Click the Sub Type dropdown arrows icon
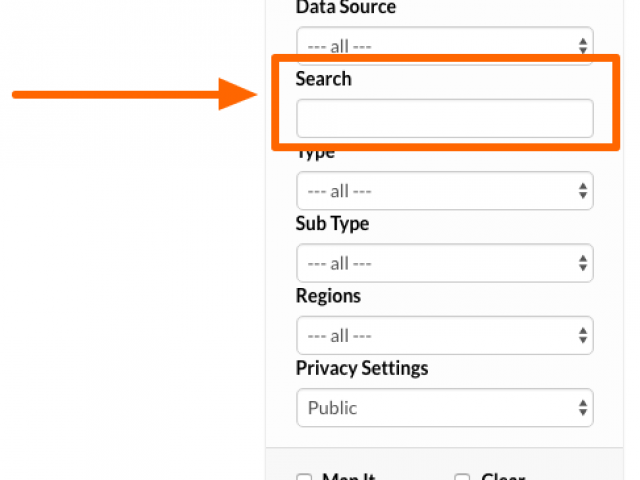Screen dimensions: 640x480 click(583, 263)
